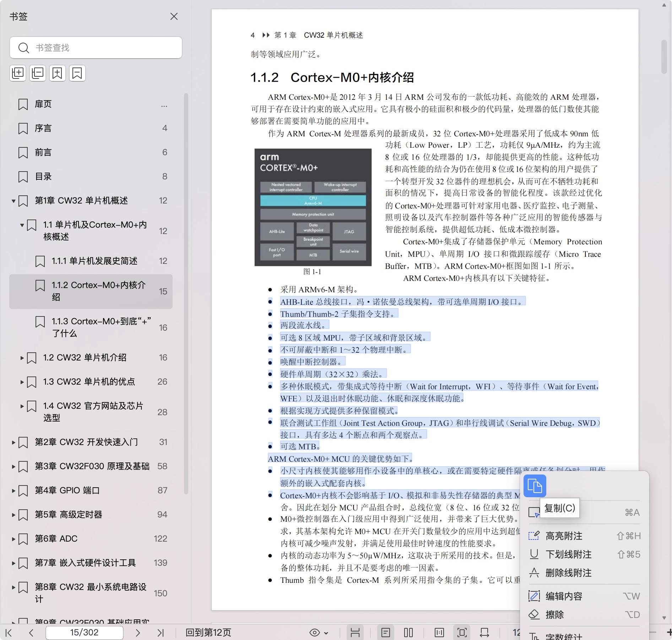The image size is (672, 640).
Task: Open the eye view options dropdown
Action: click(319, 633)
